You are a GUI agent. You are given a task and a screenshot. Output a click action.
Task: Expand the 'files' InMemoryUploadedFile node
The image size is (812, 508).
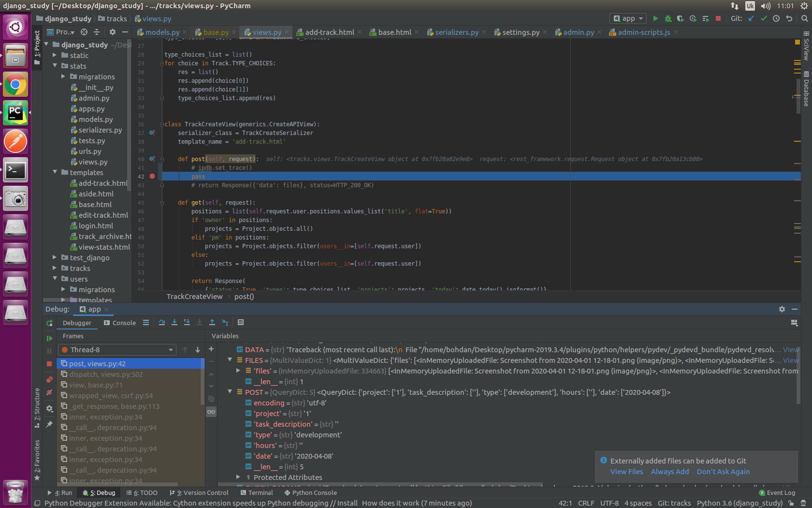pos(238,371)
